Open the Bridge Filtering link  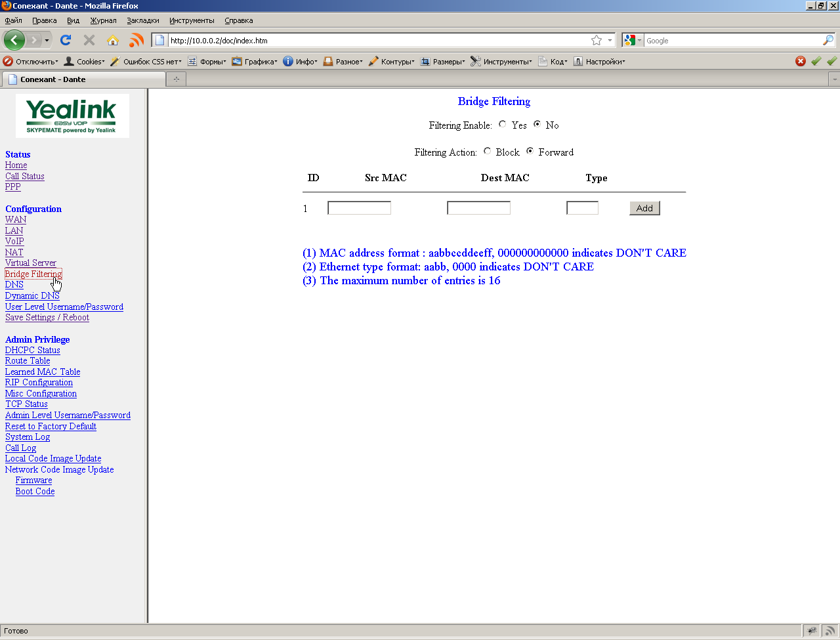point(33,274)
